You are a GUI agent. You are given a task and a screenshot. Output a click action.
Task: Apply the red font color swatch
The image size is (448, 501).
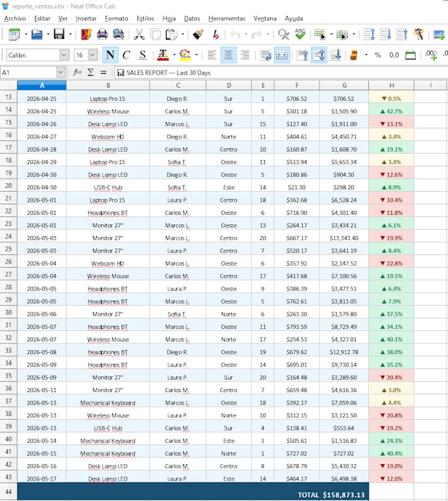click(163, 55)
